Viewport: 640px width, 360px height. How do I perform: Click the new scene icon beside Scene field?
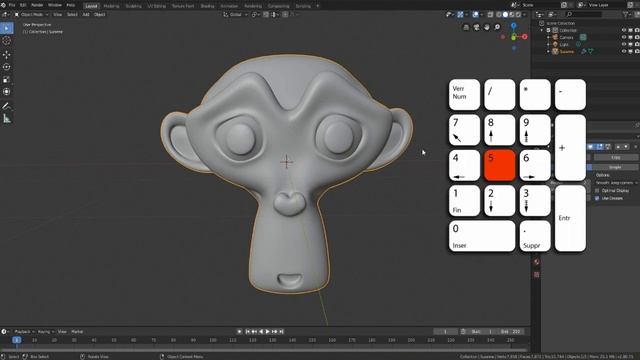564,5
